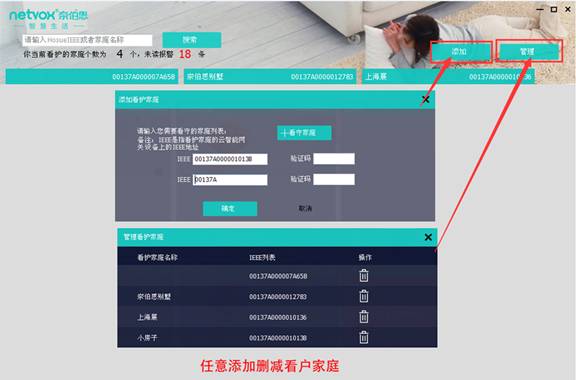
Task: Click the second IEEE field containing 00137A
Action: pyautogui.click(x=230, y=180)
